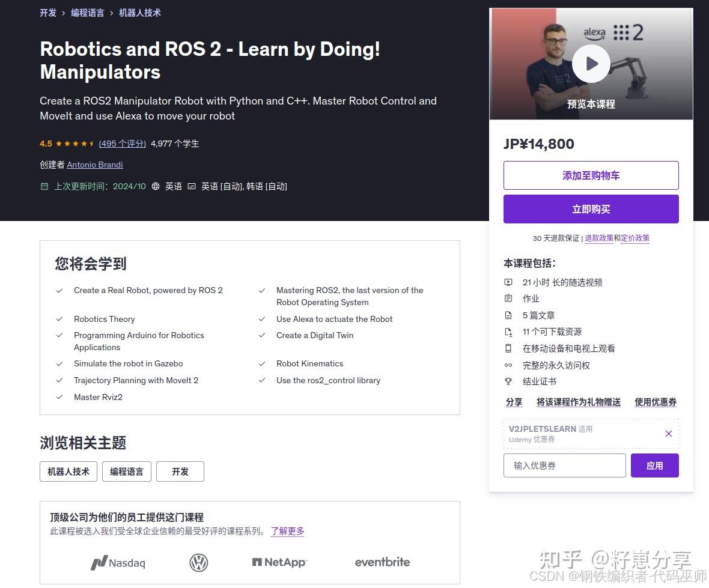This screenshot has height=588, width=709.
Task: Click the video duration icon next to 21 hours
Action: pyautogui.click(x=509, y=282)
